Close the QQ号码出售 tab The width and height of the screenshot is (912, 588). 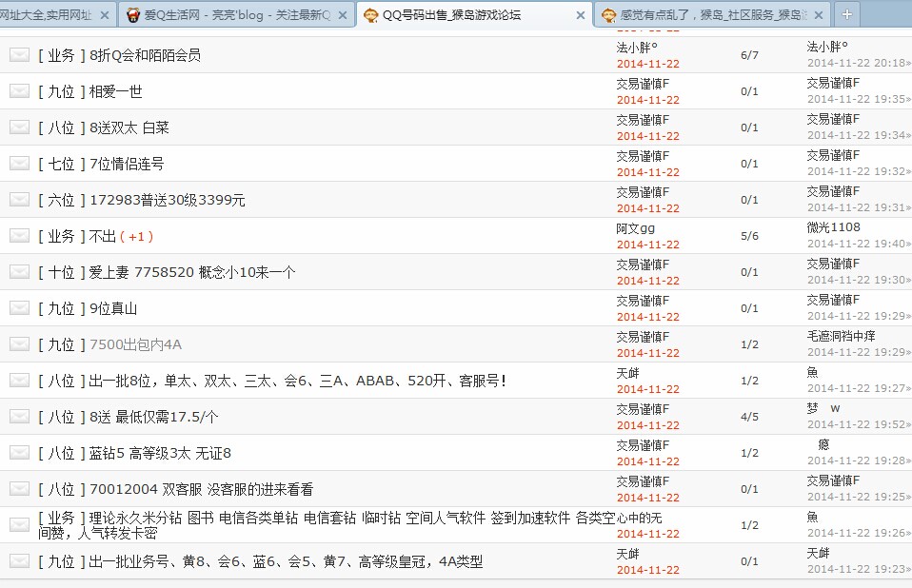coord(581,15)
